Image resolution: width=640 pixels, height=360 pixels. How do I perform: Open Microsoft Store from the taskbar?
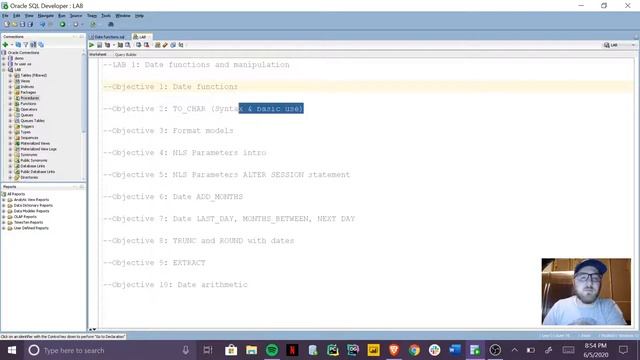(x=231, y=350)
